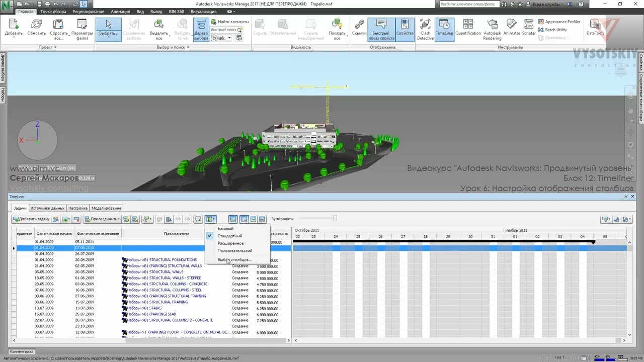
Task: Click the quick find search icon
Action: click(x=239, y=30)
